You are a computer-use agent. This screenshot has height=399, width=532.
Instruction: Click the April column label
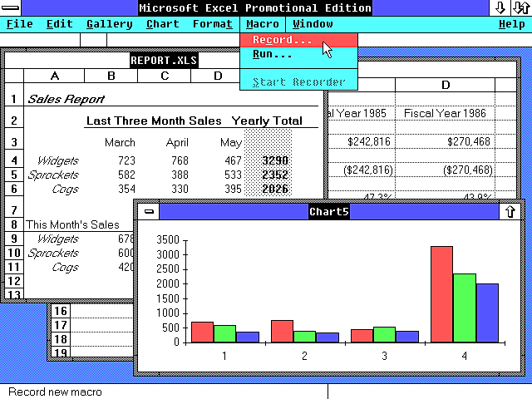pyautogui.click(x=177, y=143)
